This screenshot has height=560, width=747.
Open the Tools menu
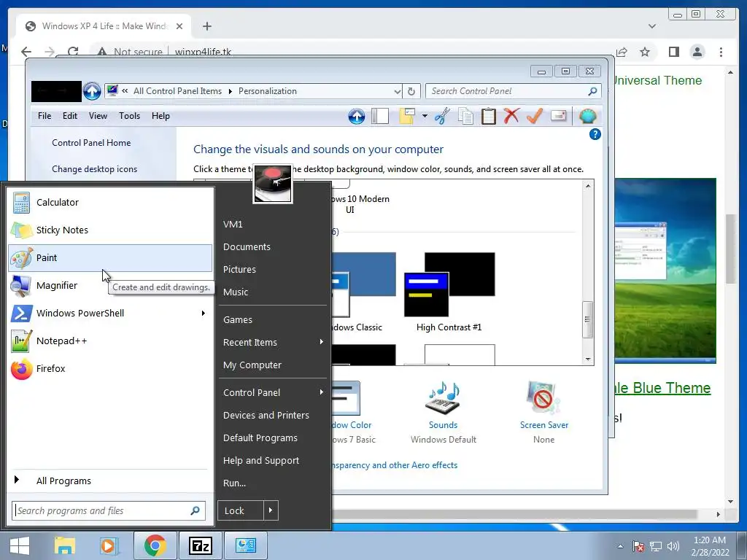click(x=129, y=116)
